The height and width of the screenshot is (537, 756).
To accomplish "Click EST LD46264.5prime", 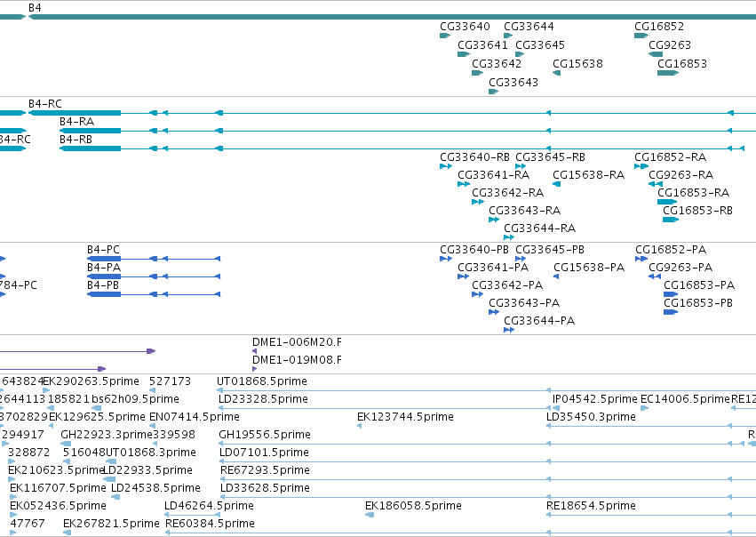I will coord(209,506).
